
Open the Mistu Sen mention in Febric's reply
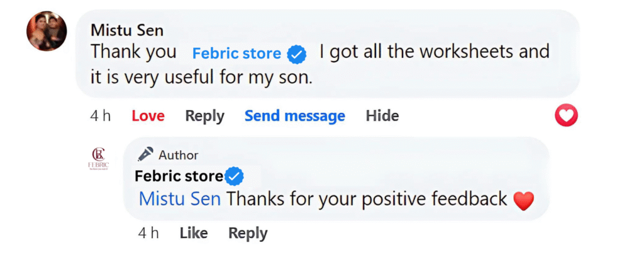click(x=179, y=199)
